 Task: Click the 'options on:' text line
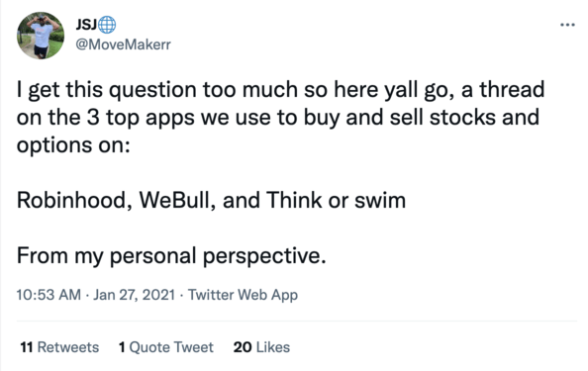73,145
